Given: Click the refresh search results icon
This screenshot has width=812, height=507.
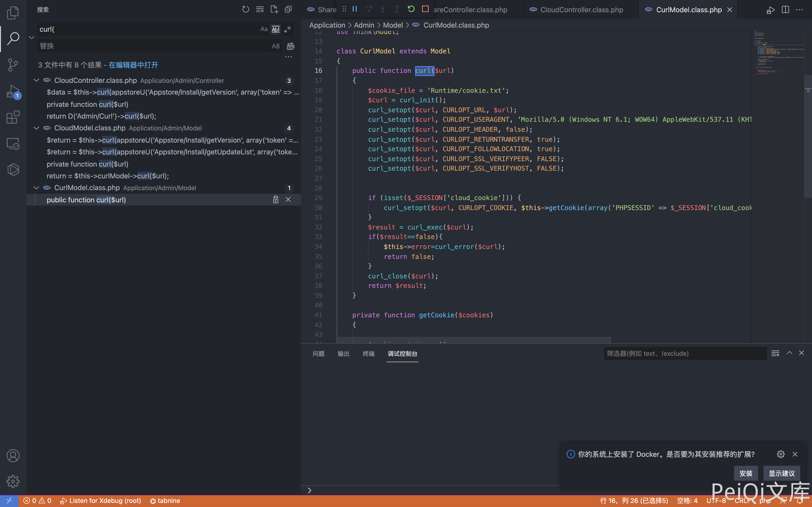Looking at the screenshot, I should pyautogui.click(x=246, y=9).
